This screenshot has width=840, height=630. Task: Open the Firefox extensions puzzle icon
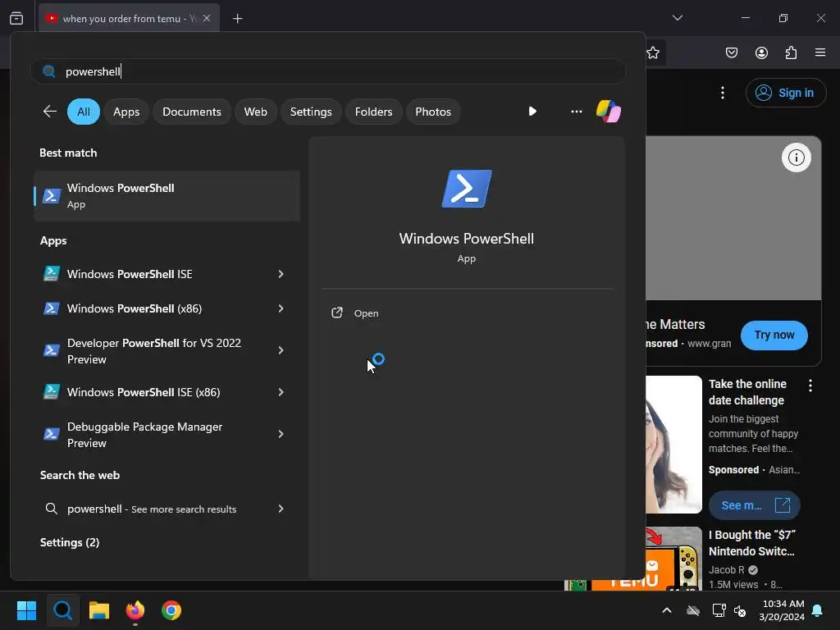791,52
